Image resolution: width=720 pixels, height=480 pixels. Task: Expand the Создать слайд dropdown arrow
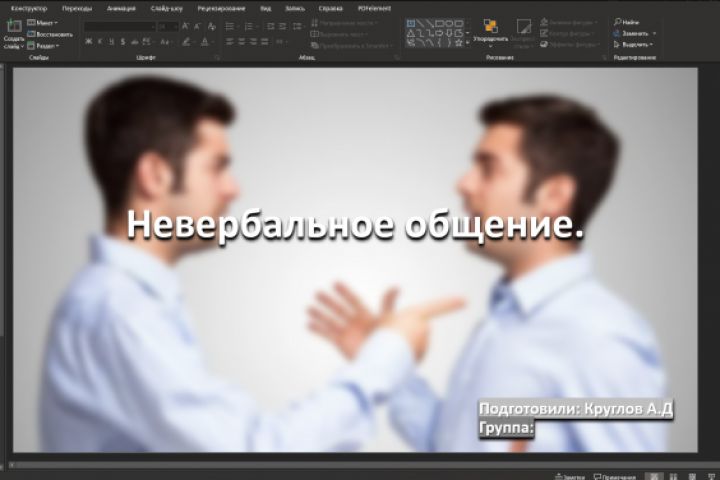(x=22, y=46)
